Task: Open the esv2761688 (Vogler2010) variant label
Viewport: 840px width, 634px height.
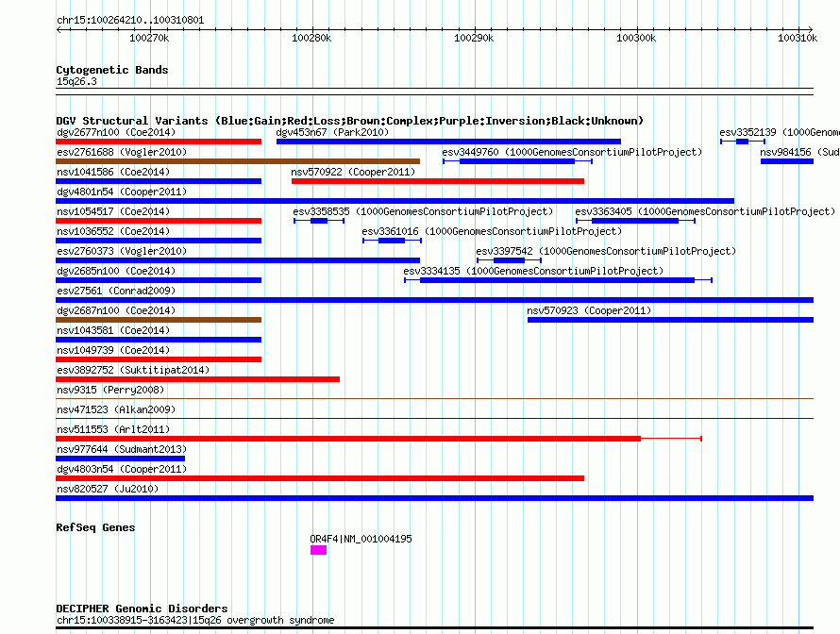Action: (x=122, y=152)
